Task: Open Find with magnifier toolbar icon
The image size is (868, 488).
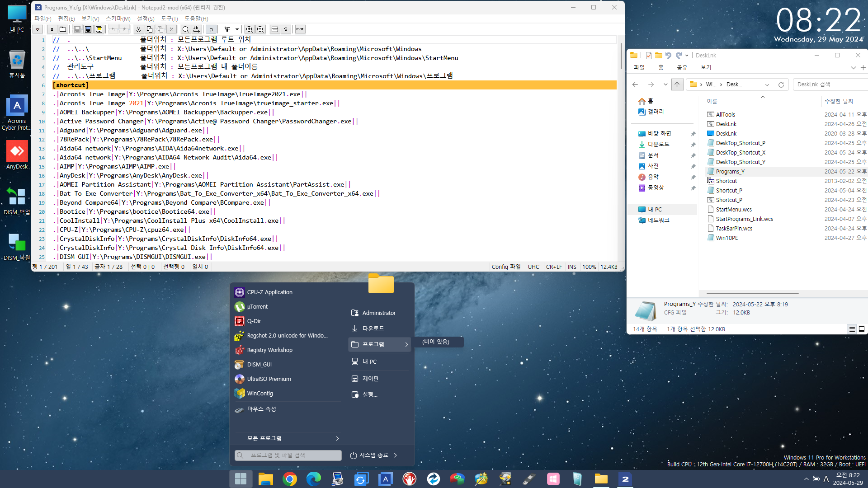Action: coord(185,29)
